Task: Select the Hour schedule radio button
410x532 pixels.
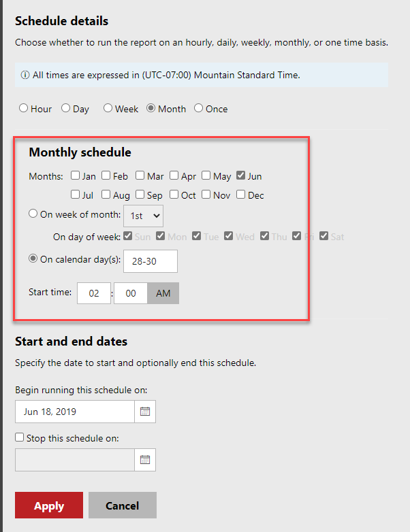Action: pyautogui.click(x=23, y=108)
